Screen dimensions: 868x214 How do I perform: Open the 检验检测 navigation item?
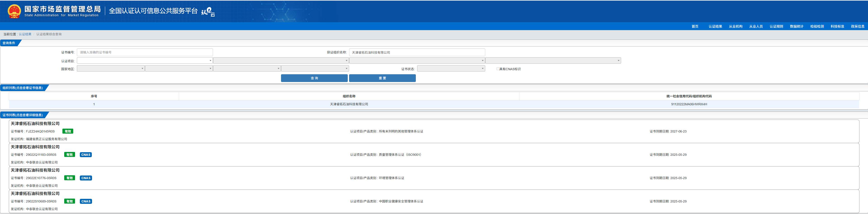(x=817, y=26)
